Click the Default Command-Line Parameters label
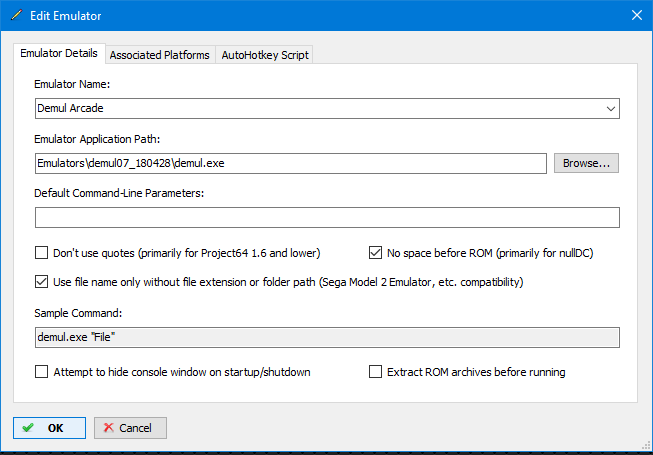Image resolution: width=653 pixels, height=455 pixels. 119,193
